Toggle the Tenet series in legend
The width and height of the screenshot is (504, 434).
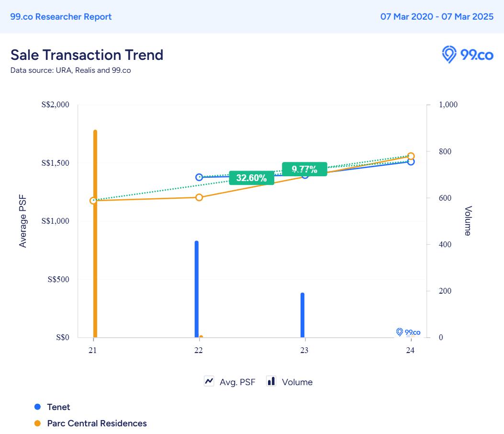pyautogui.click(x=58, y=407)
